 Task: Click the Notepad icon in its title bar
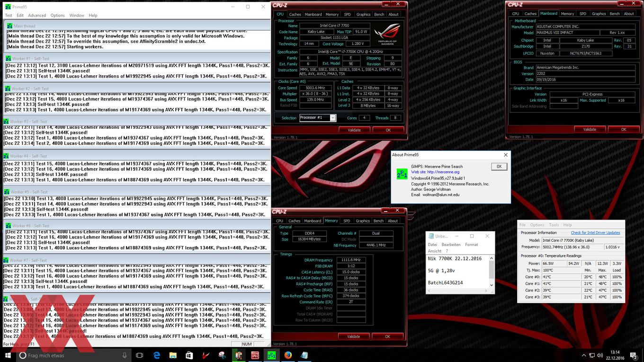pyautogui.click(x=431, y=236)
